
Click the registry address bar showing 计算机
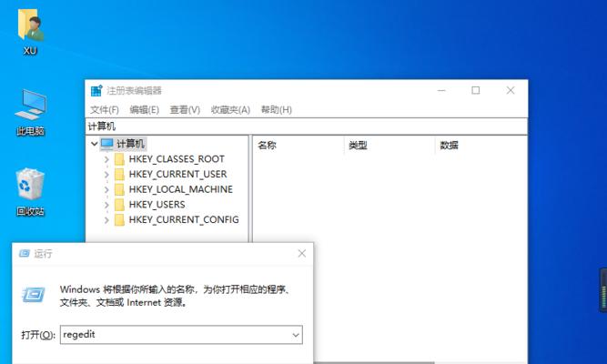coord(306,126)
